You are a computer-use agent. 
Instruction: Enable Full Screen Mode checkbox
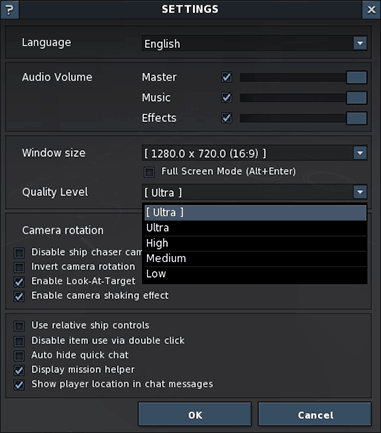click(x=149, y=172)
